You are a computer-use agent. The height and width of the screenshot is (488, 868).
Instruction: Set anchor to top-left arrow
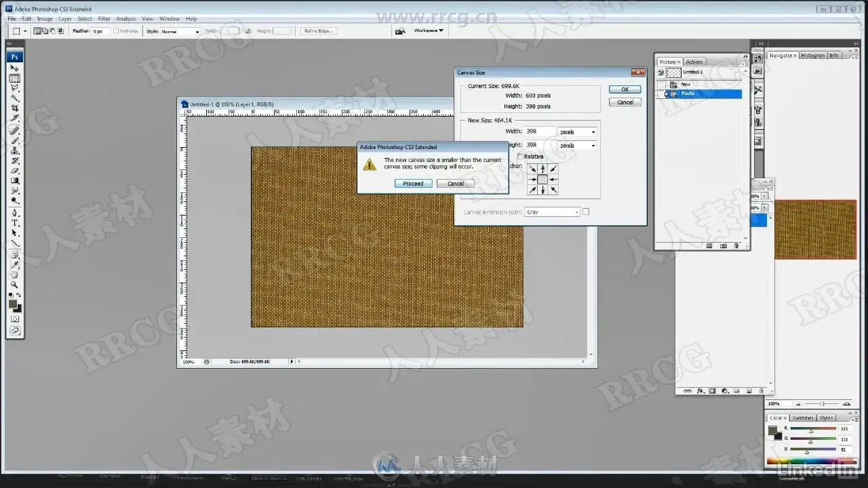532,169
